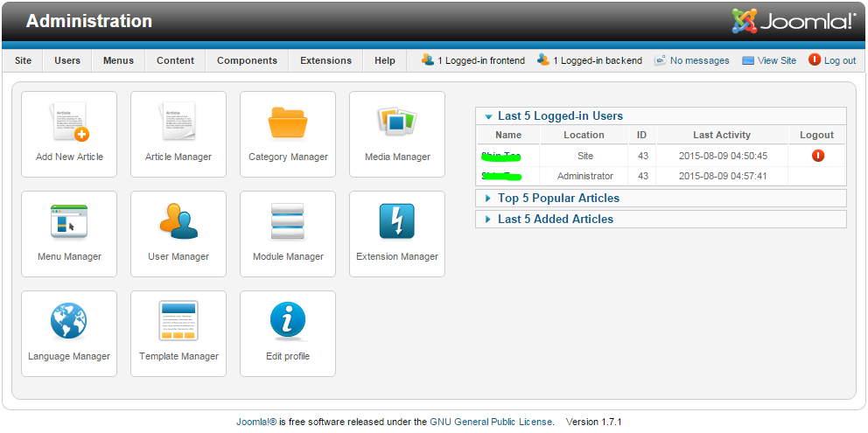Click the 1 Logged-in frontend text
This screenshot has height=433, width=868.
point(481,61)
